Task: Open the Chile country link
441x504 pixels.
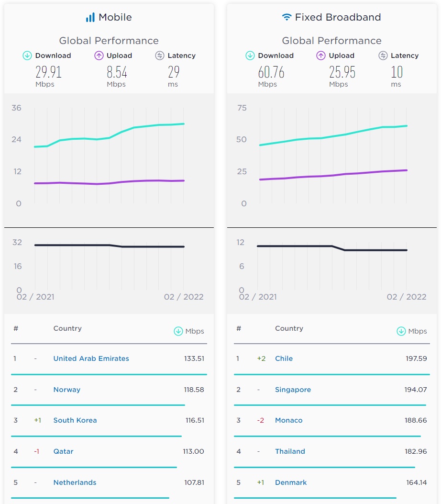Action: click(284, 358)
